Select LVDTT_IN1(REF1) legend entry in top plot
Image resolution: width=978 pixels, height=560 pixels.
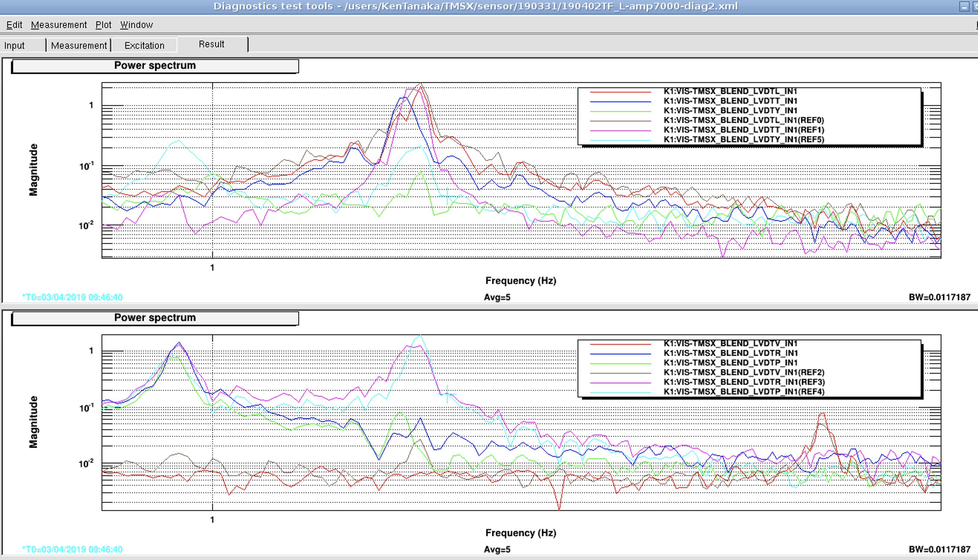(744, 130)
